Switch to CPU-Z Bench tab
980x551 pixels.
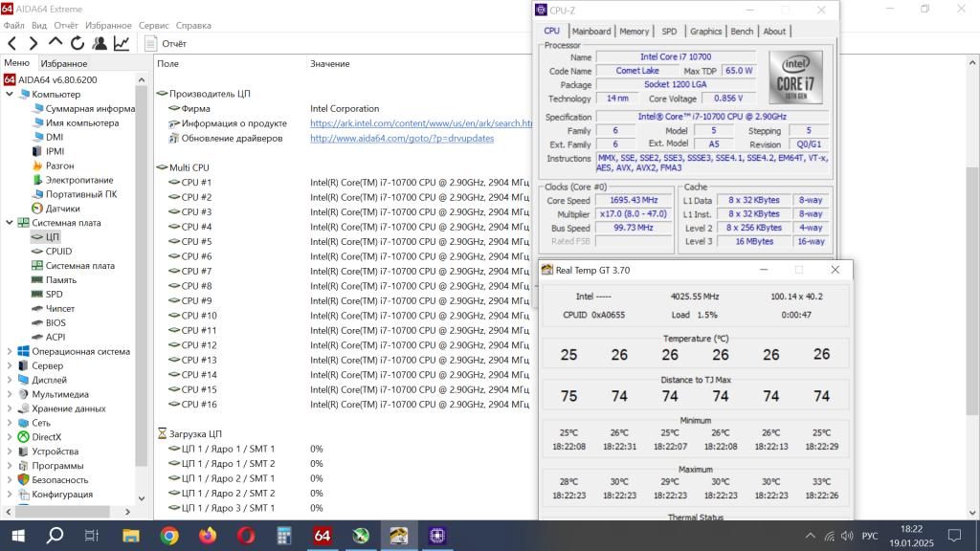742,32
